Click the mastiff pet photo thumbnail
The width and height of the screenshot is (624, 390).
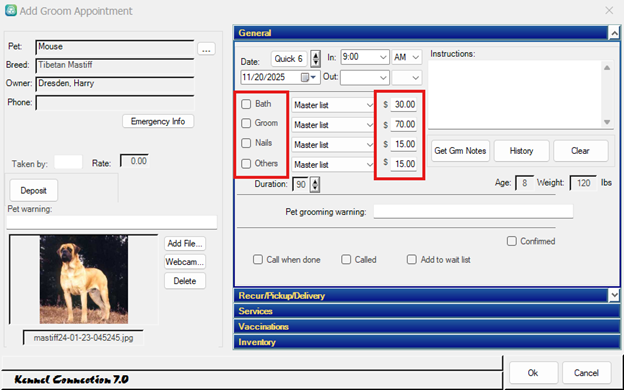[x=84, y=279]
